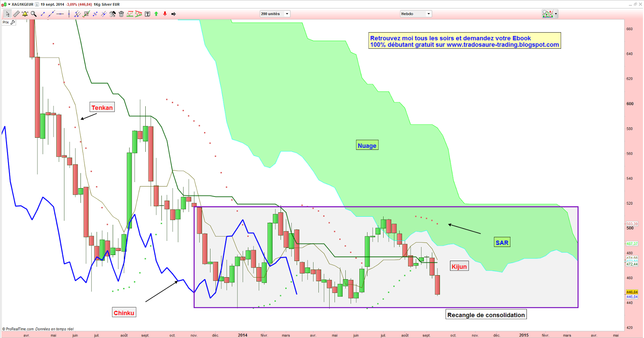The width and height of the screenshot is (644, 338).
Task: Open the alert bell tool
Action: point(25,14)
